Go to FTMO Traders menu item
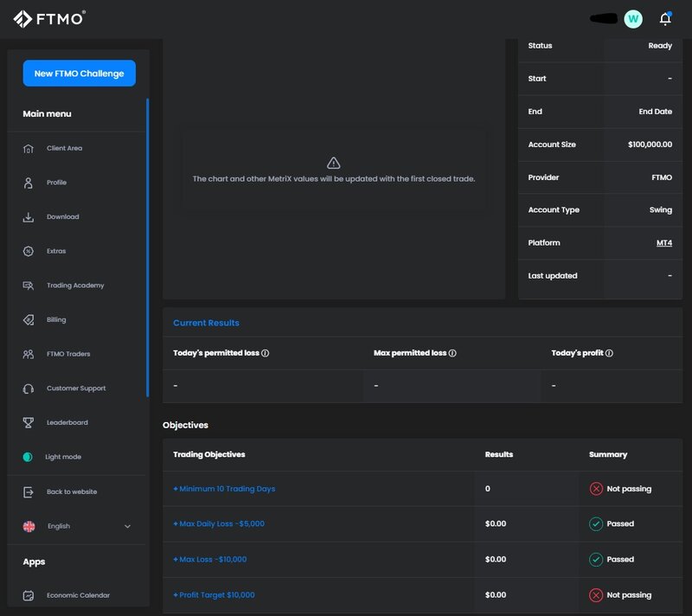 [67, 354]
